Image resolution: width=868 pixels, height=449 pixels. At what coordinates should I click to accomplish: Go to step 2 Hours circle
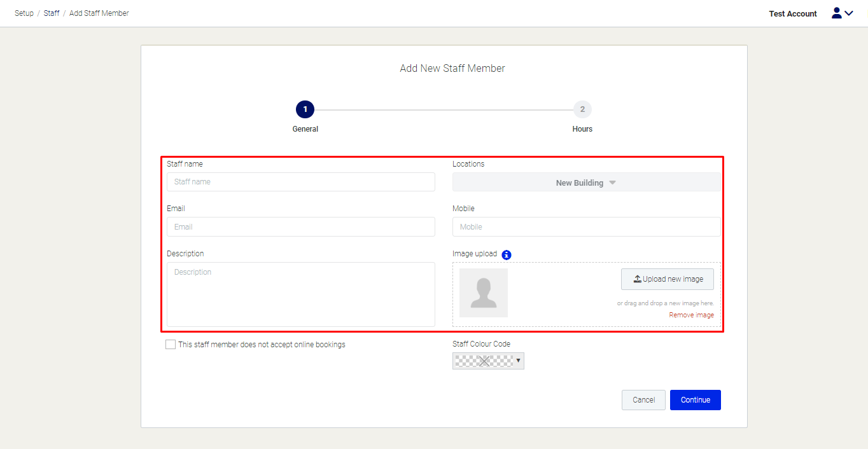(582, 109)
